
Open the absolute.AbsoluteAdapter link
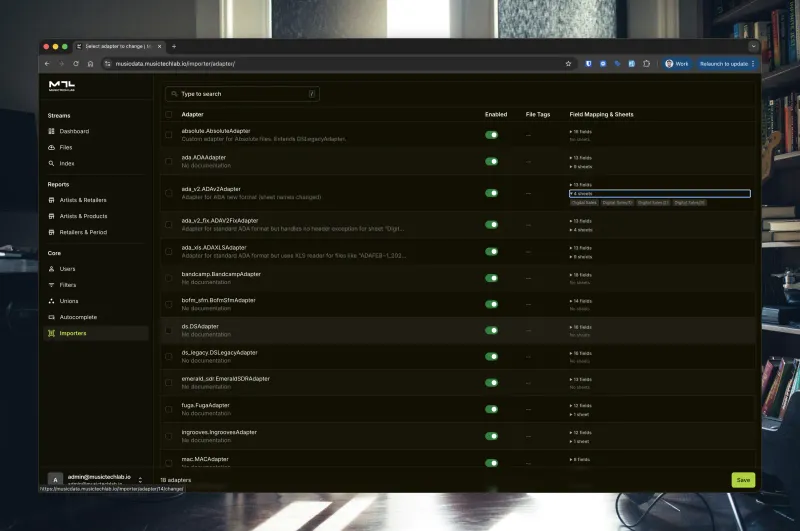coord(216,131)
